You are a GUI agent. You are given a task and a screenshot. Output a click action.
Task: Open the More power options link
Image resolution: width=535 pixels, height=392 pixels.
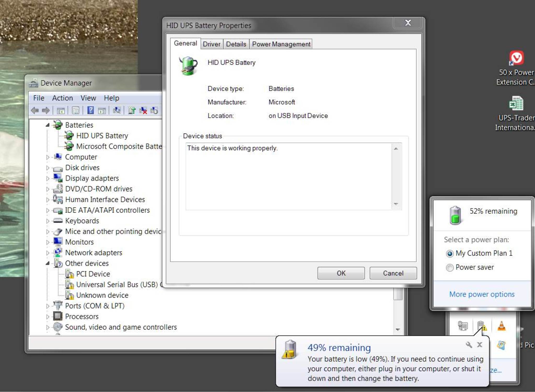pyautogui.click(x=482, y=294)
